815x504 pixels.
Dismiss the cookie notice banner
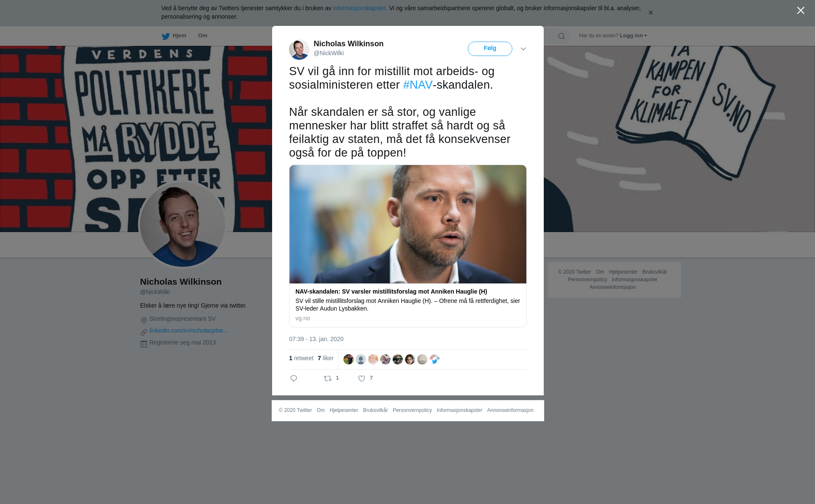click(650, 12)
